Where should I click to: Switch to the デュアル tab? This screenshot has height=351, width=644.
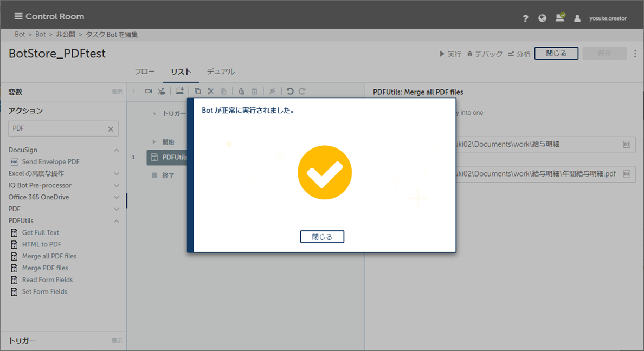pos(221,71)
